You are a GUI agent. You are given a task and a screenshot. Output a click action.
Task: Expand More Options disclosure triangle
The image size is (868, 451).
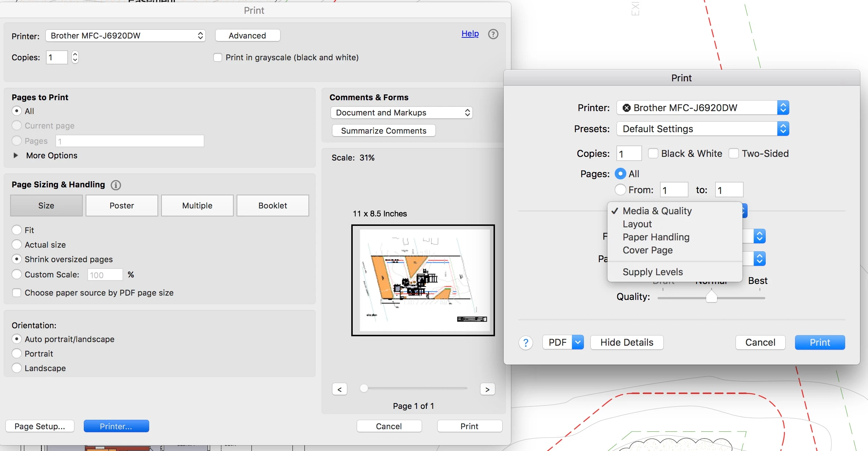pyautogui.click(x=16, y=155)
